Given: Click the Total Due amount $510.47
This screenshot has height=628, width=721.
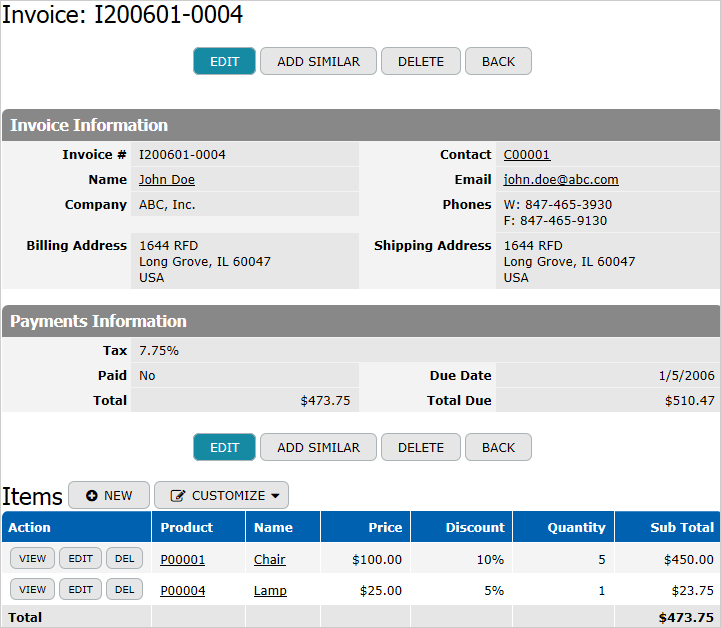Looking at the screenshot, I should [690, 400].
